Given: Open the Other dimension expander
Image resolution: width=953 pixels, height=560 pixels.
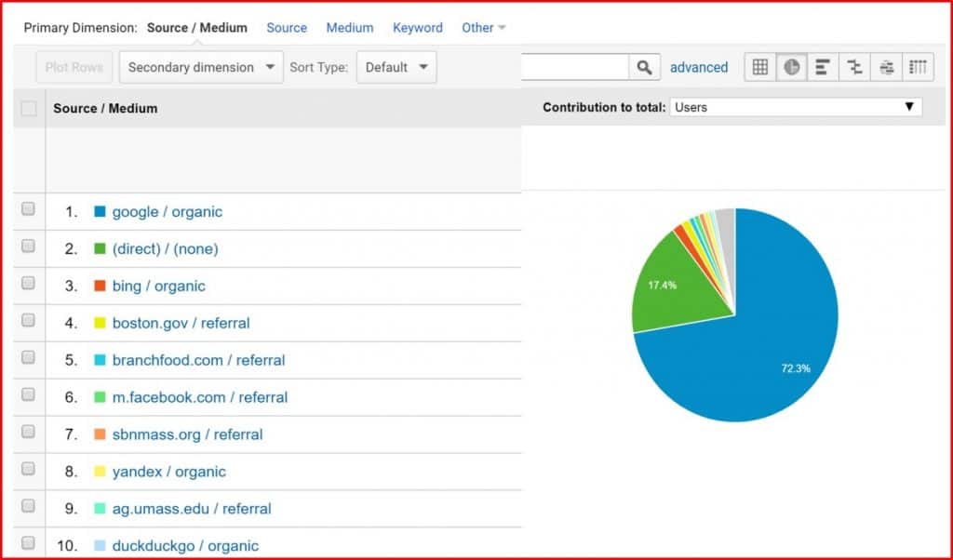Looking at the screenshot, I should tap(483, 28).
